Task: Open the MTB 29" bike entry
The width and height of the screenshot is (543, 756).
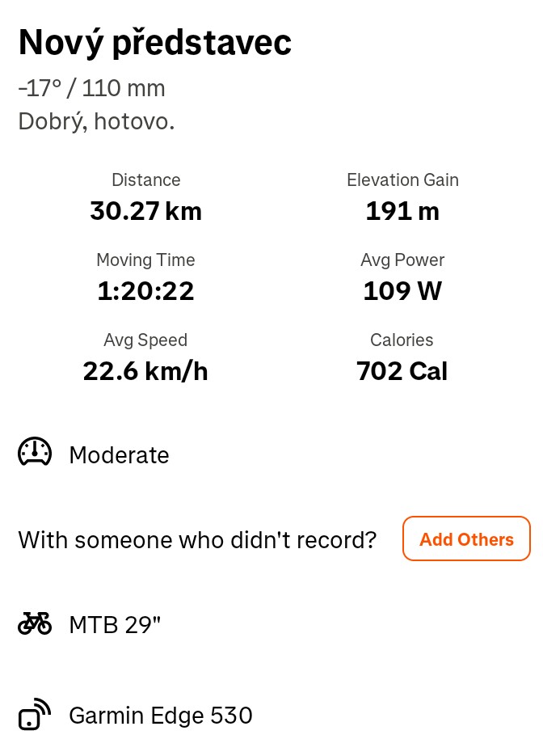Action: pos(115,624)
